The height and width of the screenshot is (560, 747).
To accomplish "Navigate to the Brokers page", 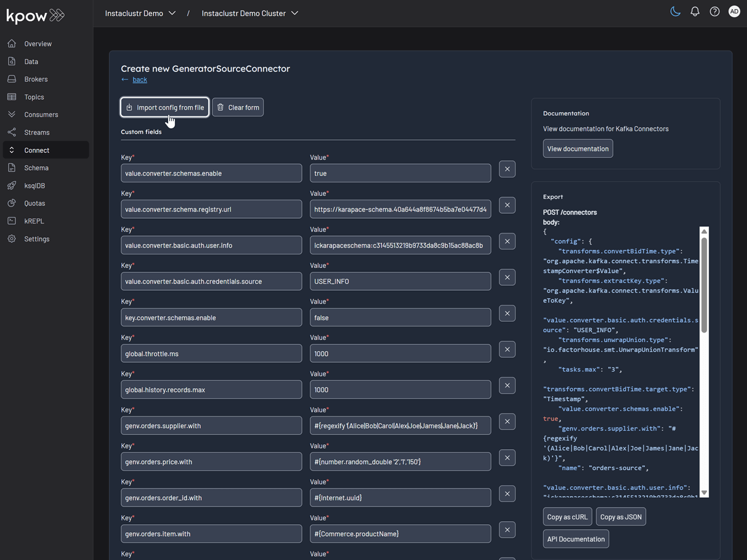I will pos(36,79).
